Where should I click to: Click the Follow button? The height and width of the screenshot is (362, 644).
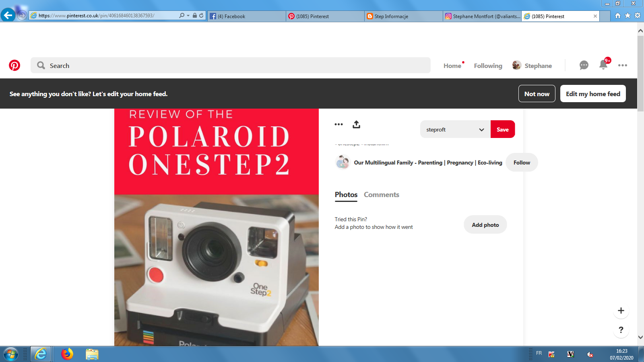[x=522, y=162]
